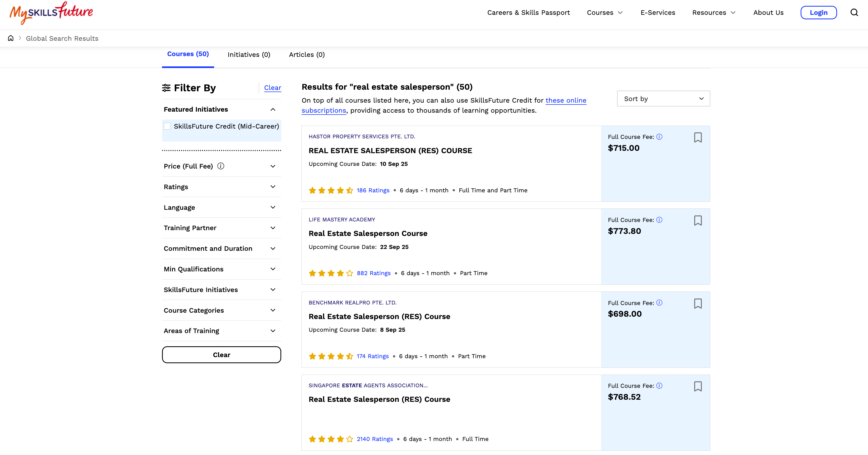The height and width of the screenshot is (455, 868).
Task: Switch to the Courses (50) tab
Action: (x=188, y=54)
